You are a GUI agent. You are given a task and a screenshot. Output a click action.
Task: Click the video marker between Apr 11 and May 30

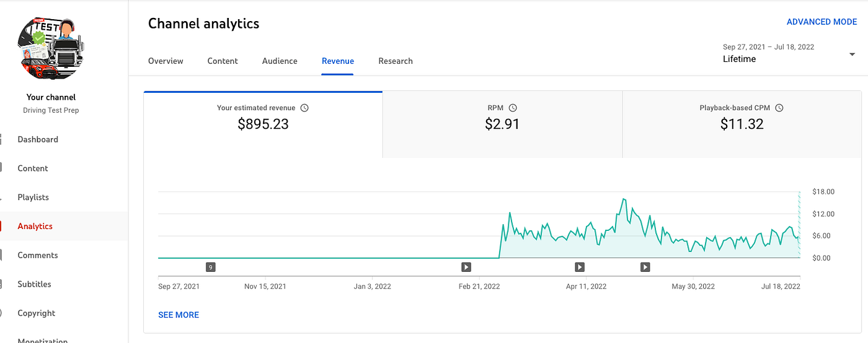tap(645, 267)
